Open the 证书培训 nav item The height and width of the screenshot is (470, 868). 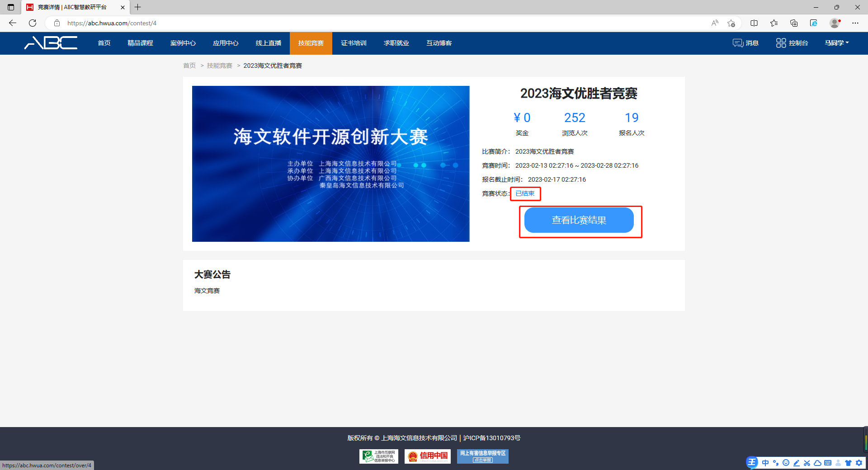pyautogui.click(x=354, y=43)
